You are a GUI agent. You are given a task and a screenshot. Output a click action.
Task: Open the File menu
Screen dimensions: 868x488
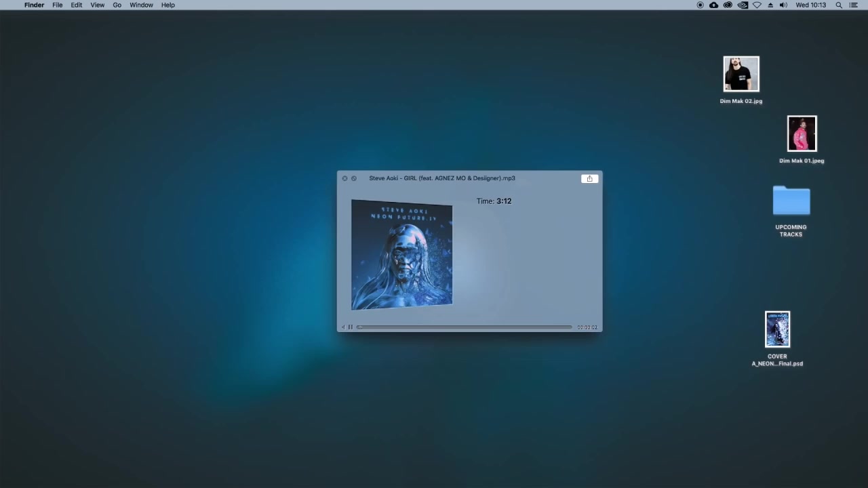tap(58, 5)
